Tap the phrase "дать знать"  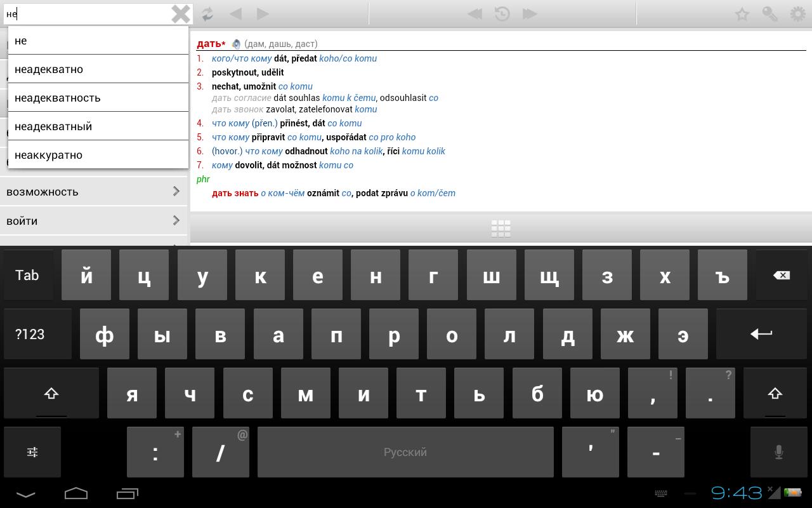point(235,193)
